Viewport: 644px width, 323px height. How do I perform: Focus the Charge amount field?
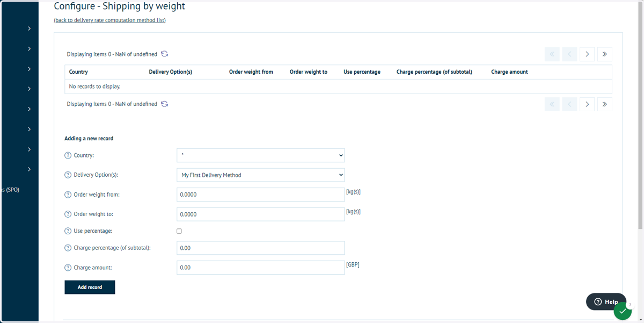point(261,268)
